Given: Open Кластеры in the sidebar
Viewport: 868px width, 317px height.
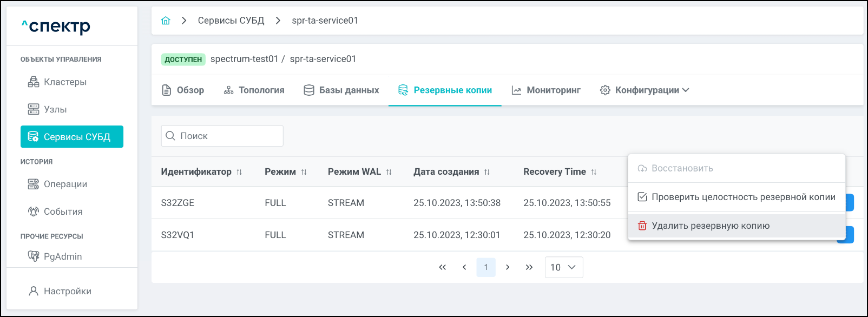Looking at the screenshot, I should (65, 82).
